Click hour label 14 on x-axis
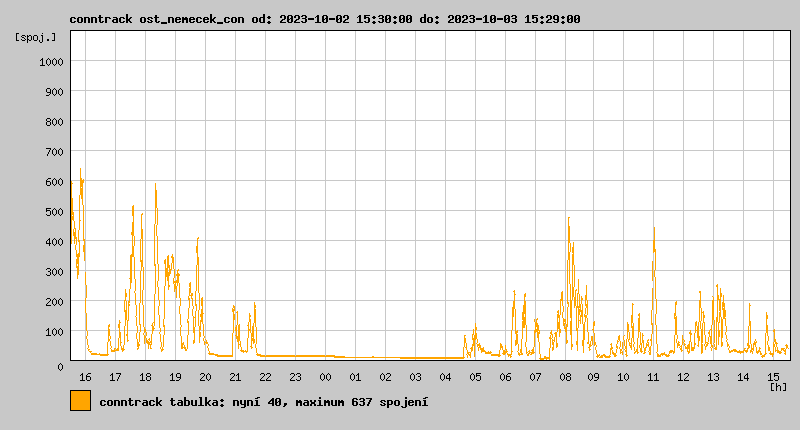Screen dimensions: 800x430 click(743, 377)
